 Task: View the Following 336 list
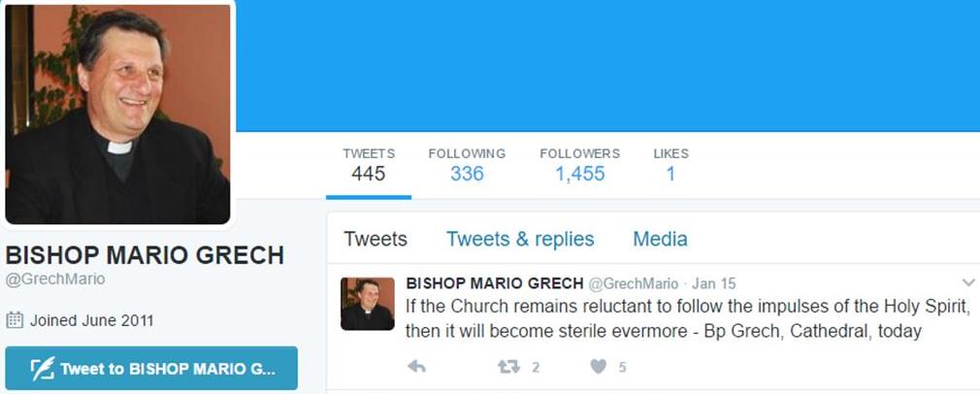pos(467,165)
